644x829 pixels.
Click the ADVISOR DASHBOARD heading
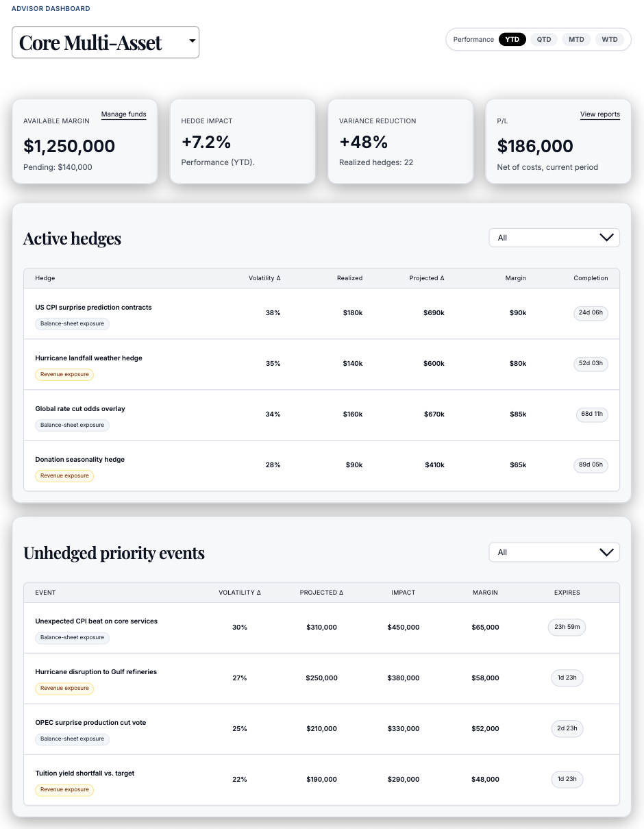coord(51,8)
